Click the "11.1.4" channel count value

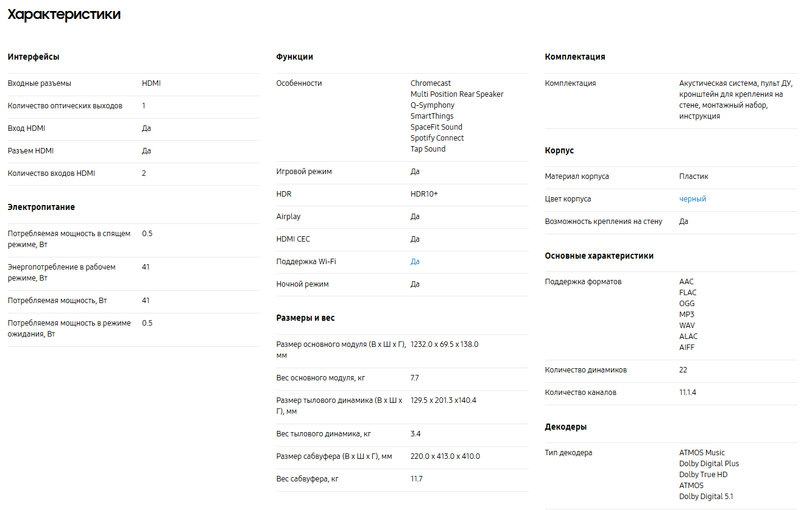coord(688,393)
